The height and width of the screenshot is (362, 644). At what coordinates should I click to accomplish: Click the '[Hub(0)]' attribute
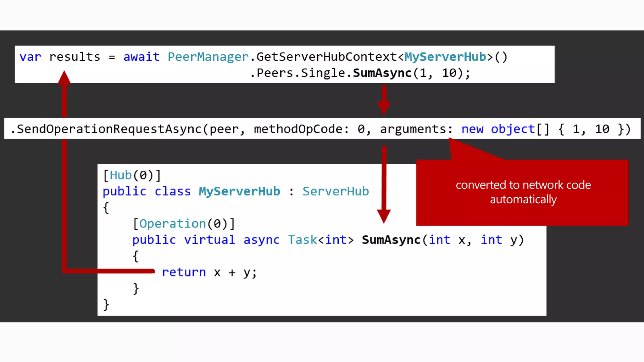point(132,175)
